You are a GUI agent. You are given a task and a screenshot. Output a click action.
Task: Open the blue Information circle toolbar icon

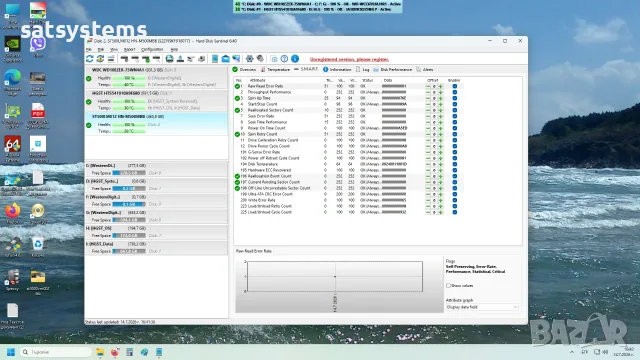295,59
